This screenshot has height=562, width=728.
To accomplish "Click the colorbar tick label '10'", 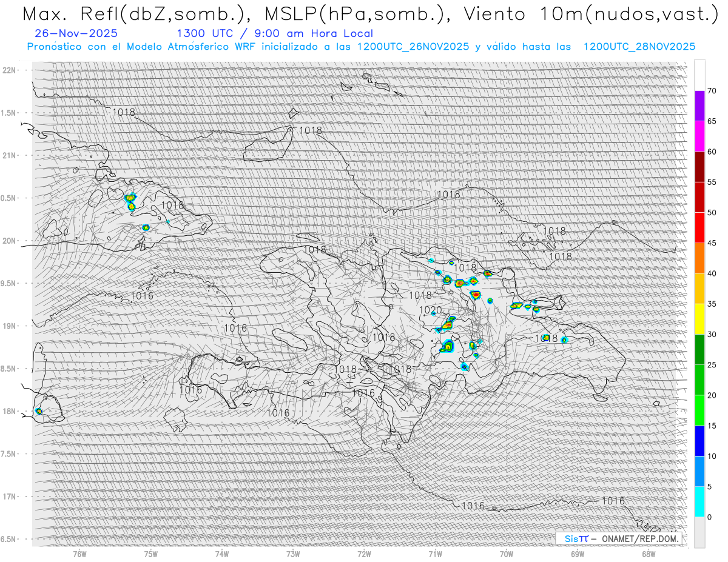I will point(712,457).
